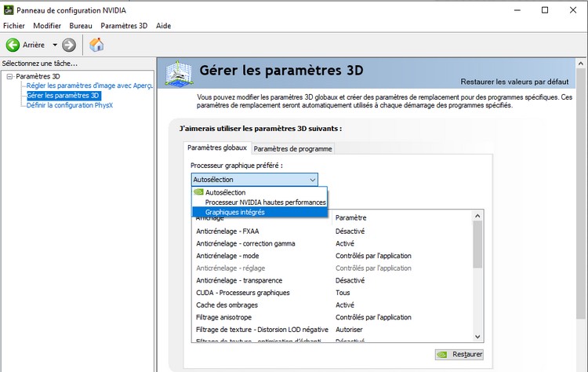Click the green Arrière back arrow icon

point(13,45)
